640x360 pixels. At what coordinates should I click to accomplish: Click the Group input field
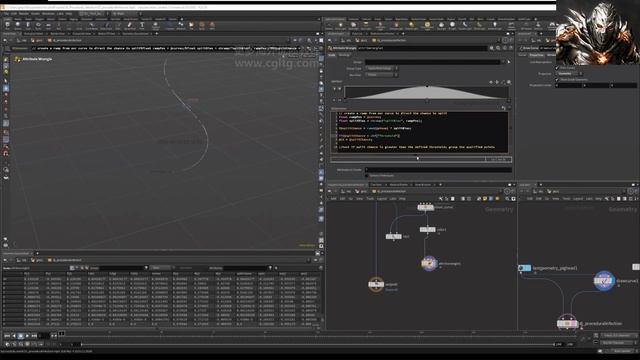click(x=433, y=62)
